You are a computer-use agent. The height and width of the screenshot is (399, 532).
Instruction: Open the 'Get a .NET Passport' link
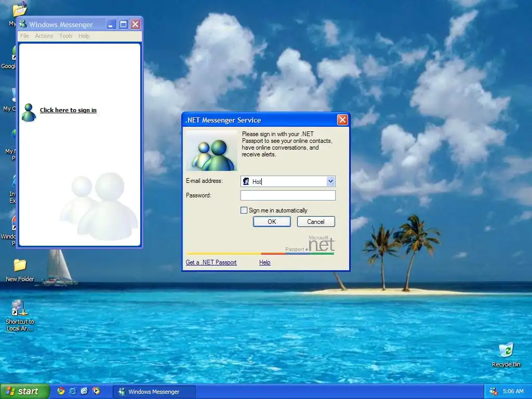point(211,262)
